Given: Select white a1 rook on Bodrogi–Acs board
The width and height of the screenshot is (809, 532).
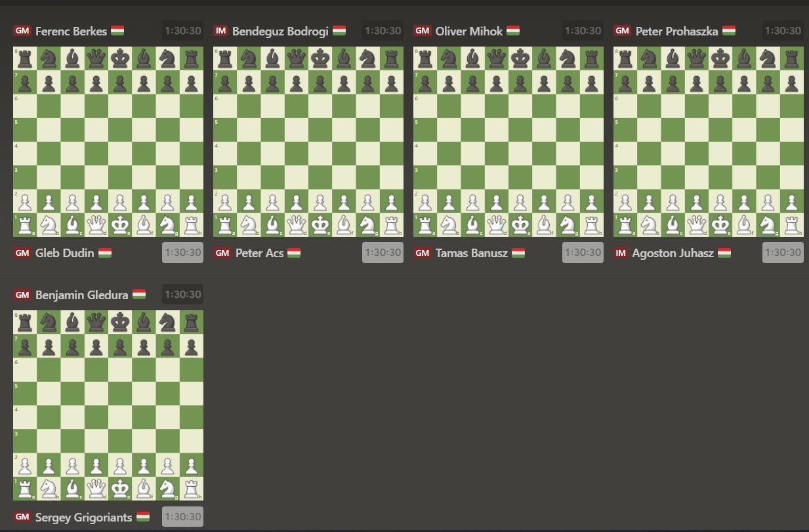Looking at the screenshot, I should tap(225, 225).
